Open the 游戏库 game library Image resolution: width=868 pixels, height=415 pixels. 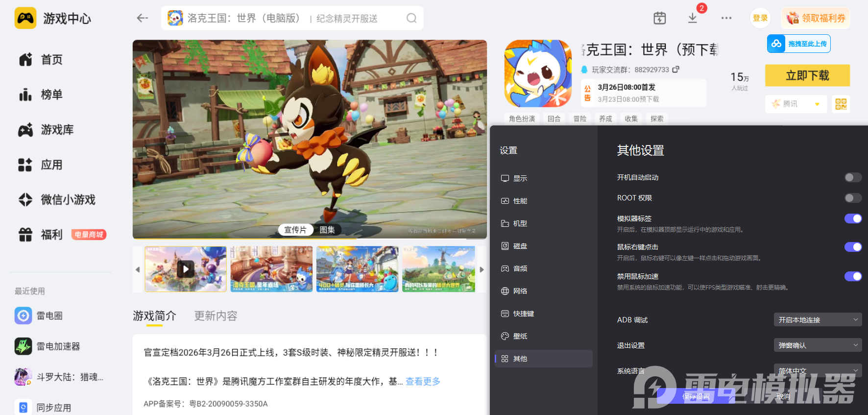click(x=47, y=130)
